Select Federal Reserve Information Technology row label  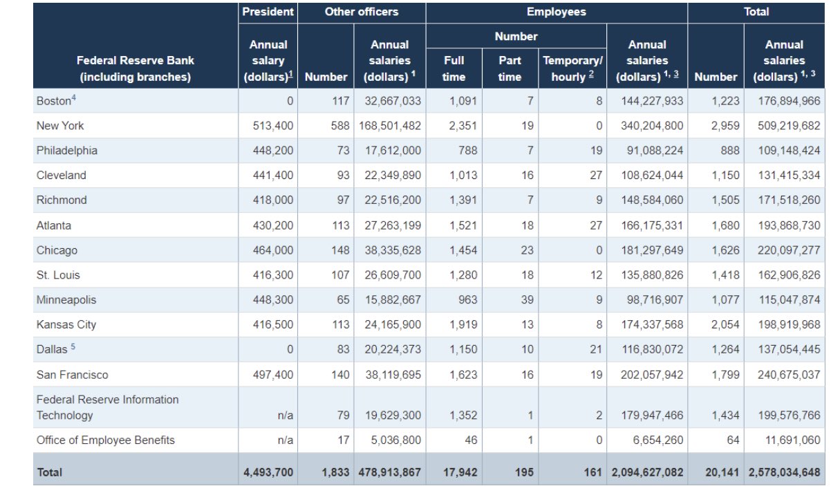point(107,408)
